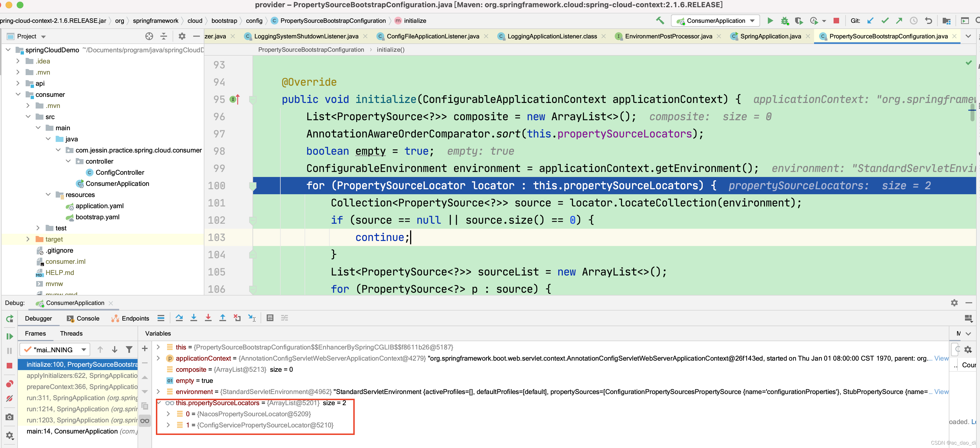Click Rerun ConsumerApplication icon in debug panel
The image size is (980, 448).
pyautogui.click(x=9, y=319)
